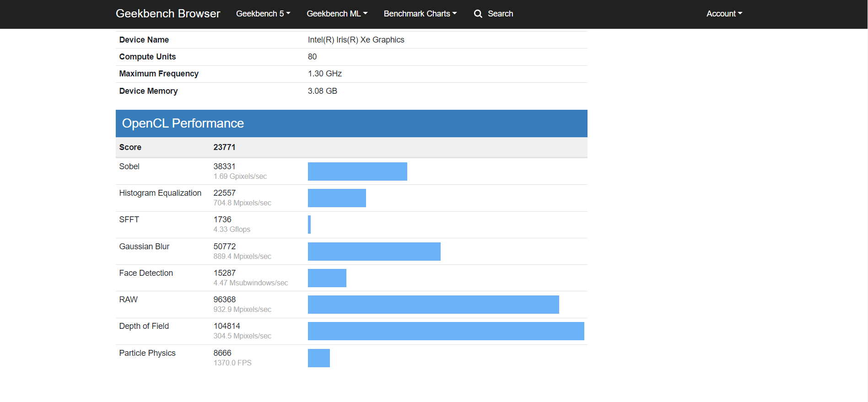This screenshot has width=868, height=402.
Task: Open the Benchmark Charts dropdown
Action: click(420, 14)
